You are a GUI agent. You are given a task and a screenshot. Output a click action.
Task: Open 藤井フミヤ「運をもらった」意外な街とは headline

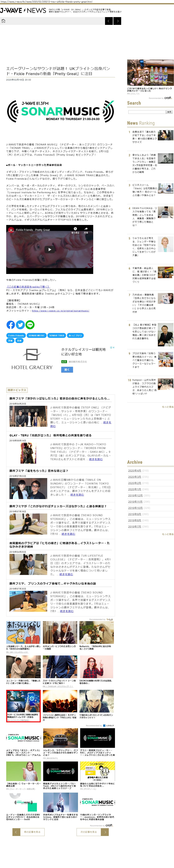[39, 471]
